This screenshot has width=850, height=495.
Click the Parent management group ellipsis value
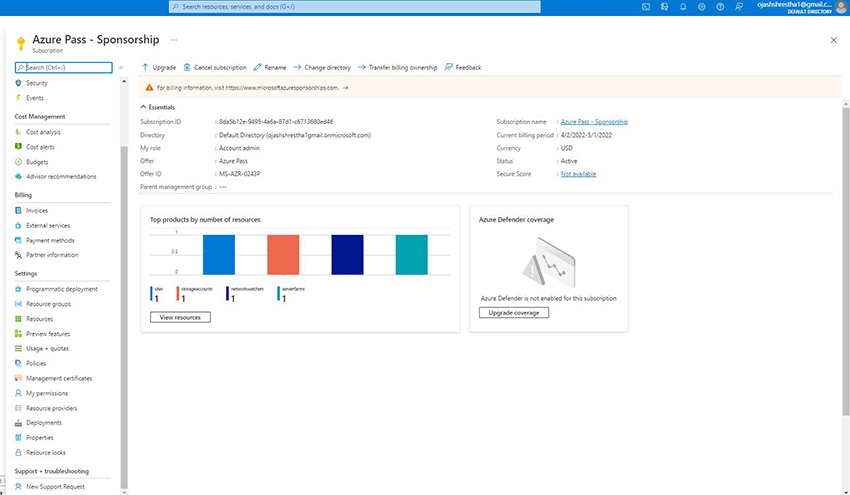223,187
